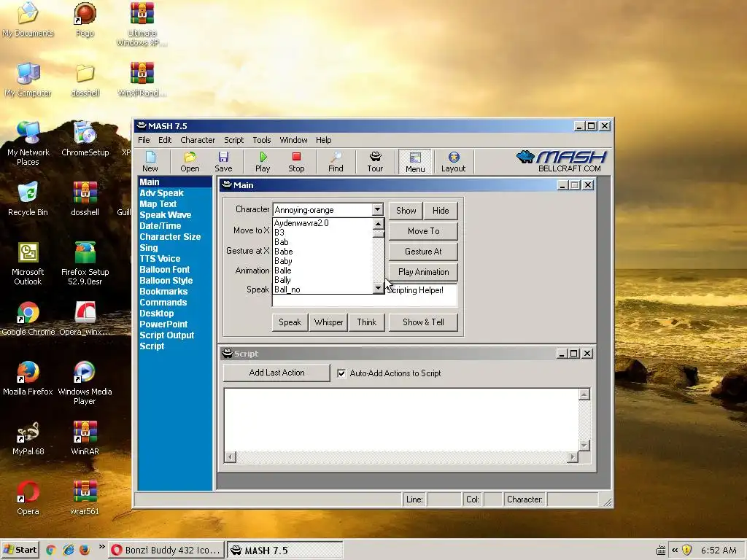
Task: Select the WinRAR desktop shortcut
Action: (85, 438)
